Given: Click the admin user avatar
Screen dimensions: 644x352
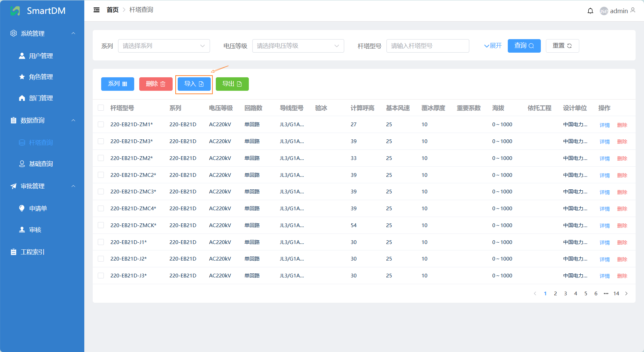Looking at the screenshot, I should pyautogui.click(x=604, y=11).
